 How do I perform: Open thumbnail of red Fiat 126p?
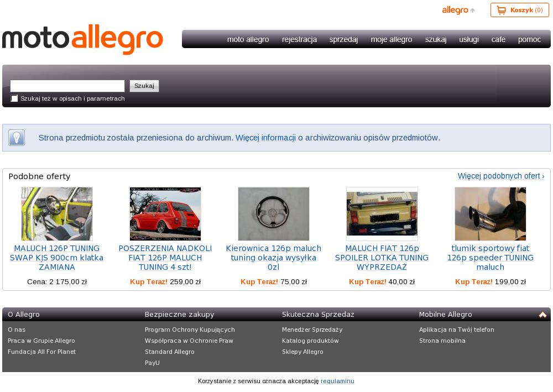click(x=165, y=214)
